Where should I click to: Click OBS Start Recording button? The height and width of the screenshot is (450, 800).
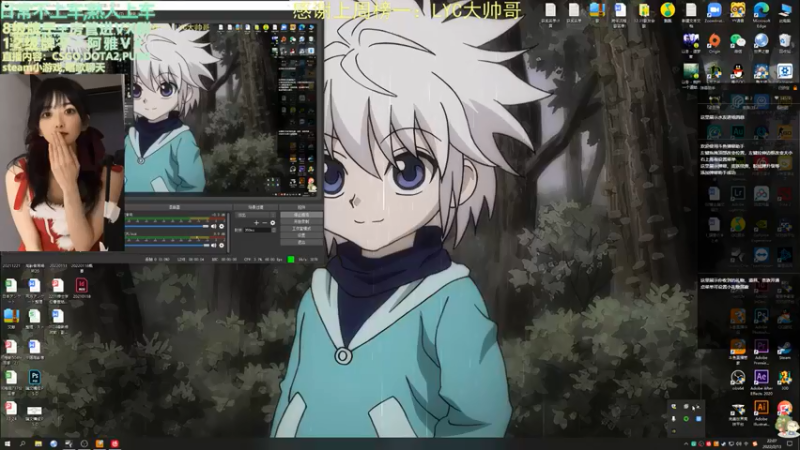(x=301, y=222)
